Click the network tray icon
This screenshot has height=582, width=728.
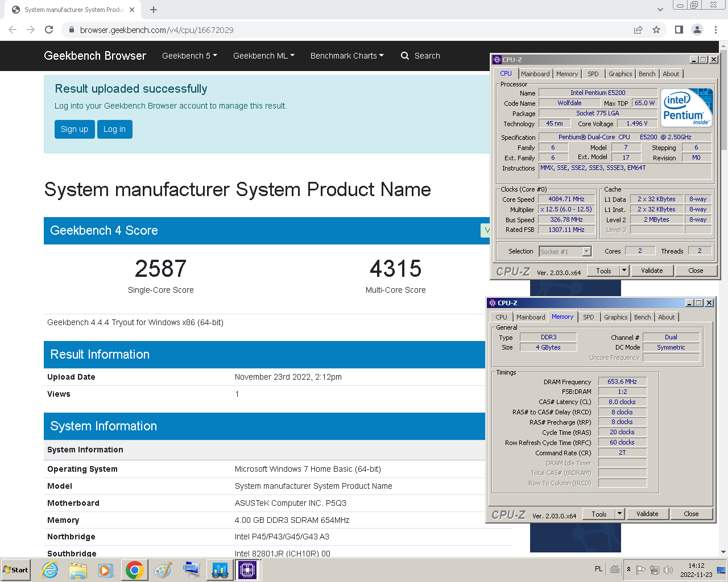coord(655,569)
